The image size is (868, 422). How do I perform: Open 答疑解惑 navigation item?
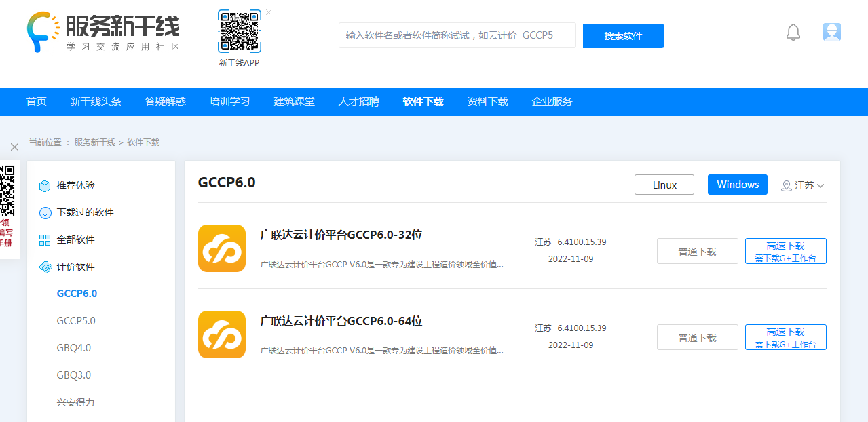[x=166, y=102]
